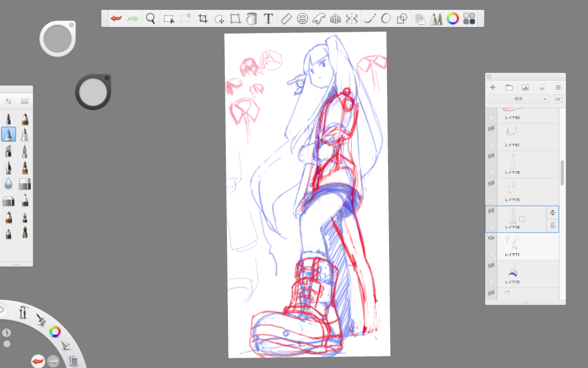The width and height of the screenshot is (588, 368).
Task: Open the Brush Palette from toolbar
Action: 436,19
